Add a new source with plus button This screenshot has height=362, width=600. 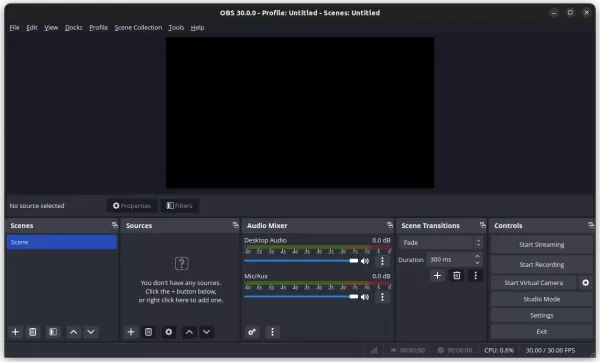tap(131, 332)
